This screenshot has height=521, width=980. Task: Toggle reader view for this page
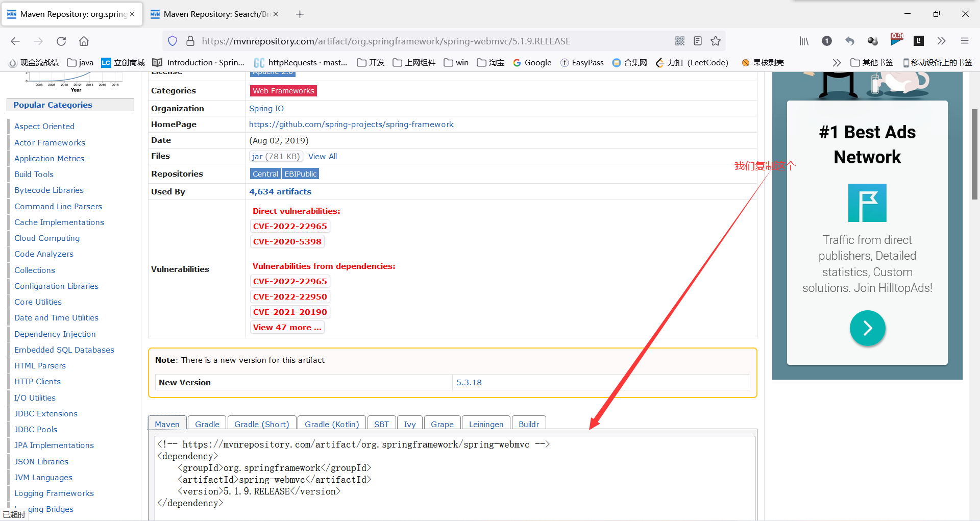click(x=698, y=41)
